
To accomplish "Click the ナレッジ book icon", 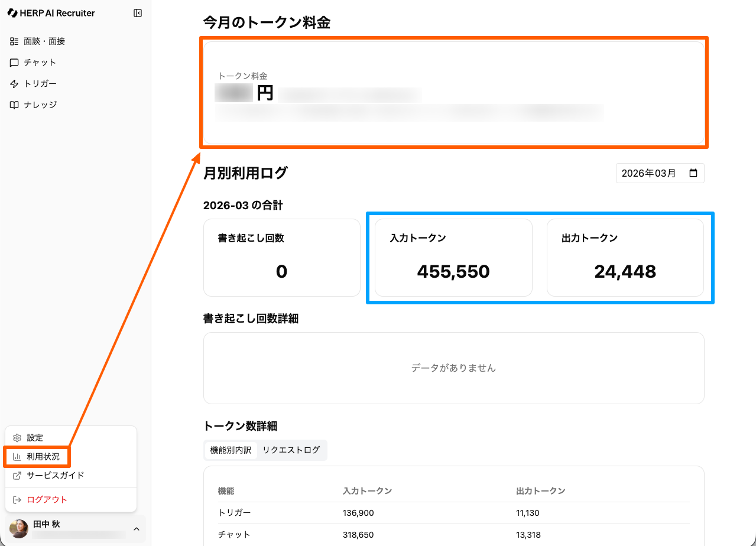I will coord(14,105).
